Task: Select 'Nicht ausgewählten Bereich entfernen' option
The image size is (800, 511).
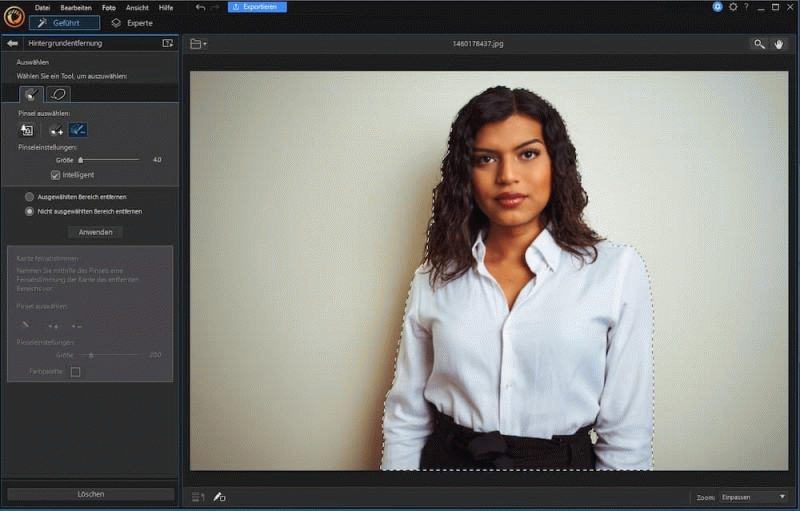Action: (x=29, y=211)
